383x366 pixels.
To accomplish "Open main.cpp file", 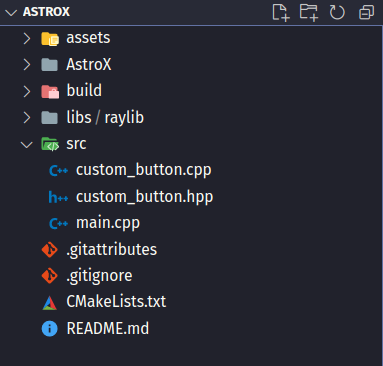I will [108, 223].
